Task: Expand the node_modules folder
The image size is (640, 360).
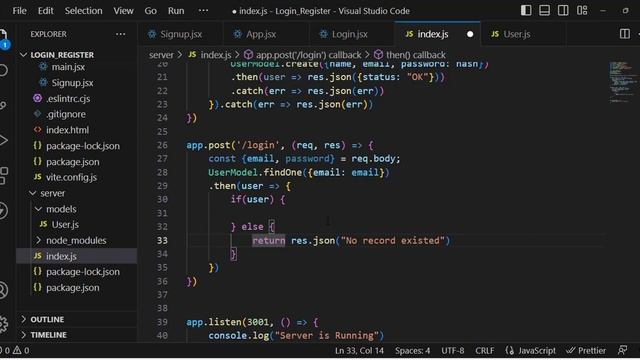Action: [x=76, y=240]
